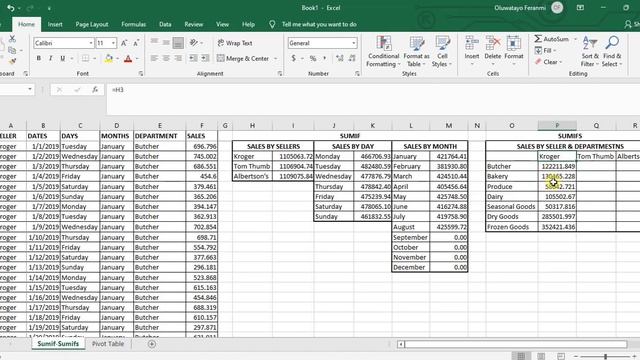640x360 pixels.
Task: Open Conditional Formatting menu
Action: pyautogui.click(x=383, y=51)
